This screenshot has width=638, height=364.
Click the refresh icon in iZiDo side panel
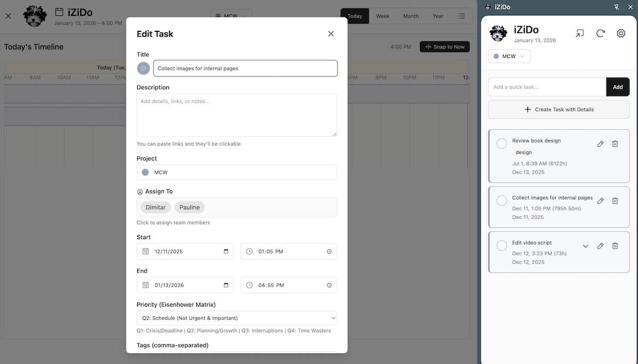pyautogui.click(x=600, y=33)
